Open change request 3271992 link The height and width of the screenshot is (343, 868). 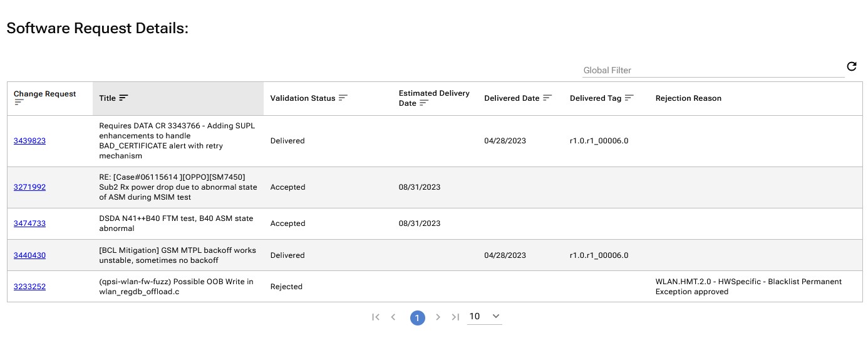[x=29, y=187]
